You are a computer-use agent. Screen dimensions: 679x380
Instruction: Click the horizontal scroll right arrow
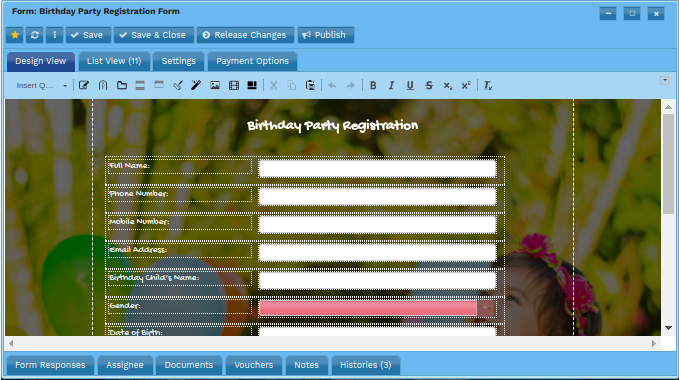pos(654,344)
